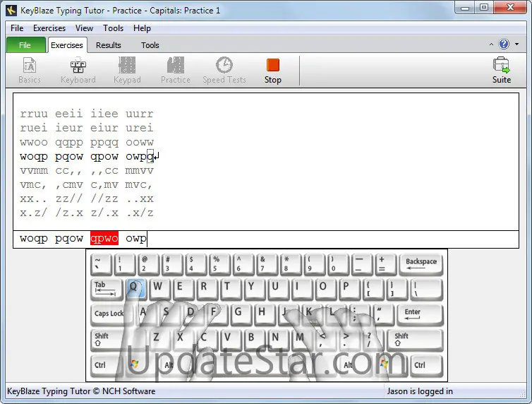Image resolution: width=532 pixels, height=404 pixels.
Task: Open the Suite toolbox icon
Action: pyautogui.click(x=501, y=71)
